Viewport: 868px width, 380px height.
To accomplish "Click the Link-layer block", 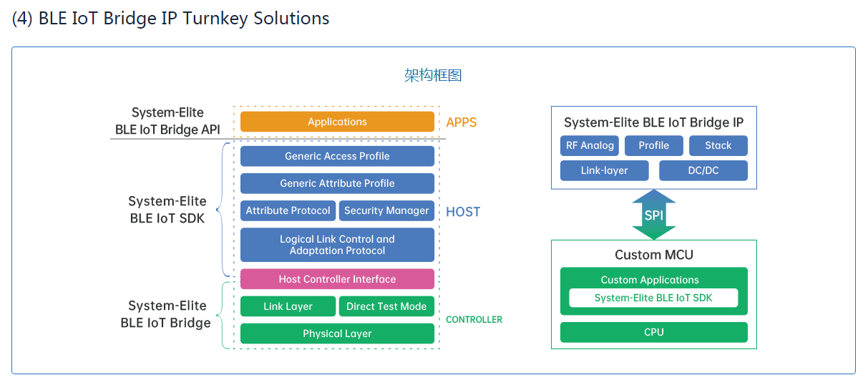I will pos(605,170).
